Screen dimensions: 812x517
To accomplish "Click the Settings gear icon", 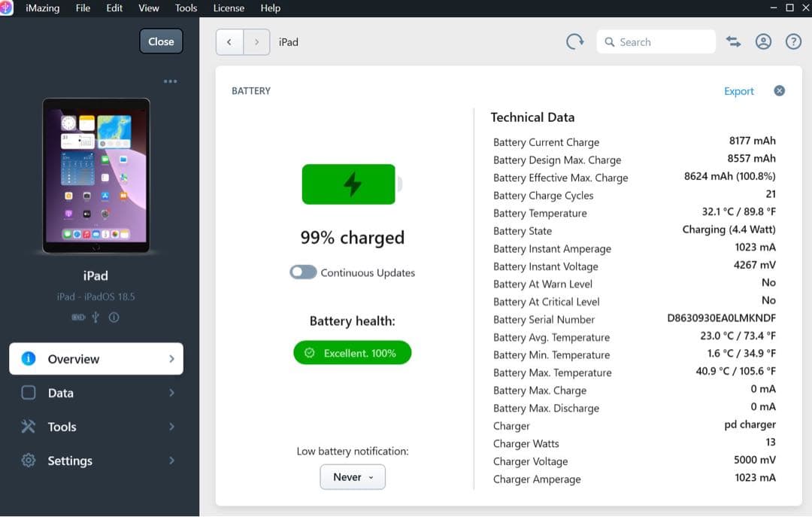I will point(29,460).
